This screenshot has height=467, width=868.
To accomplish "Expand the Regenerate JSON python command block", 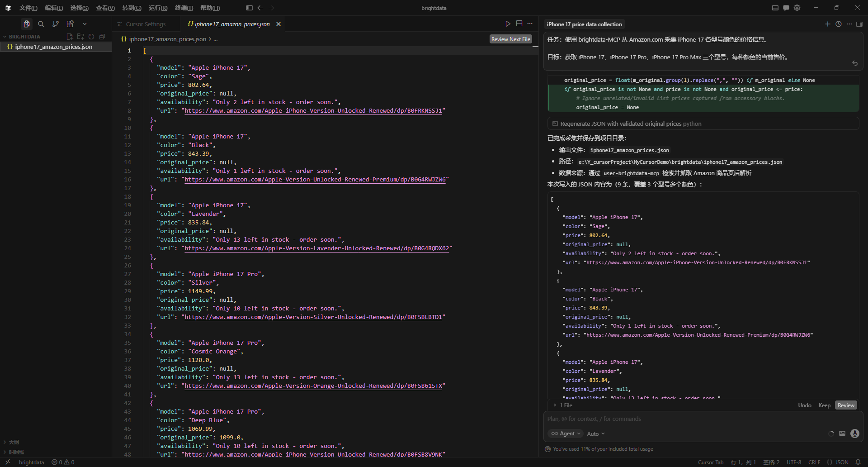I will [703, 124].
